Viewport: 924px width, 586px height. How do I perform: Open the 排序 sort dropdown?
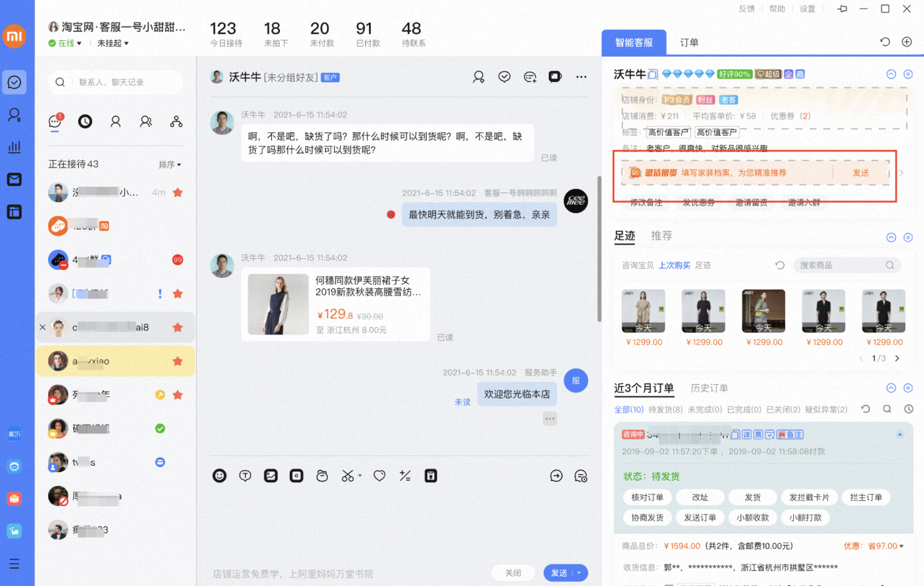170,164
